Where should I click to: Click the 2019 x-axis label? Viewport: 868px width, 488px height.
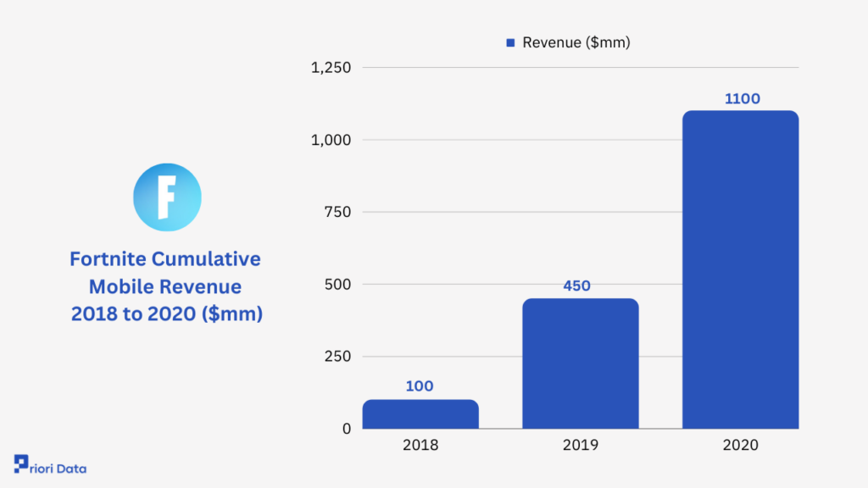[581, 445]
